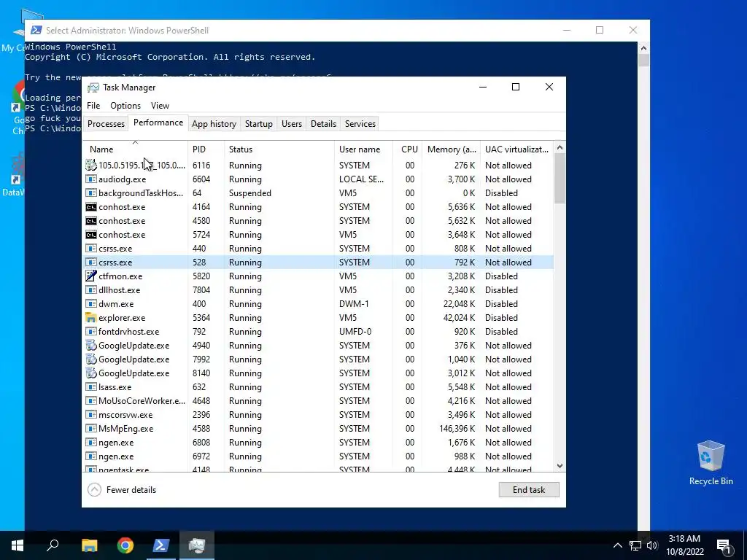Sort by the Memory column header
747x560 pixels.
tap(451, 149)
